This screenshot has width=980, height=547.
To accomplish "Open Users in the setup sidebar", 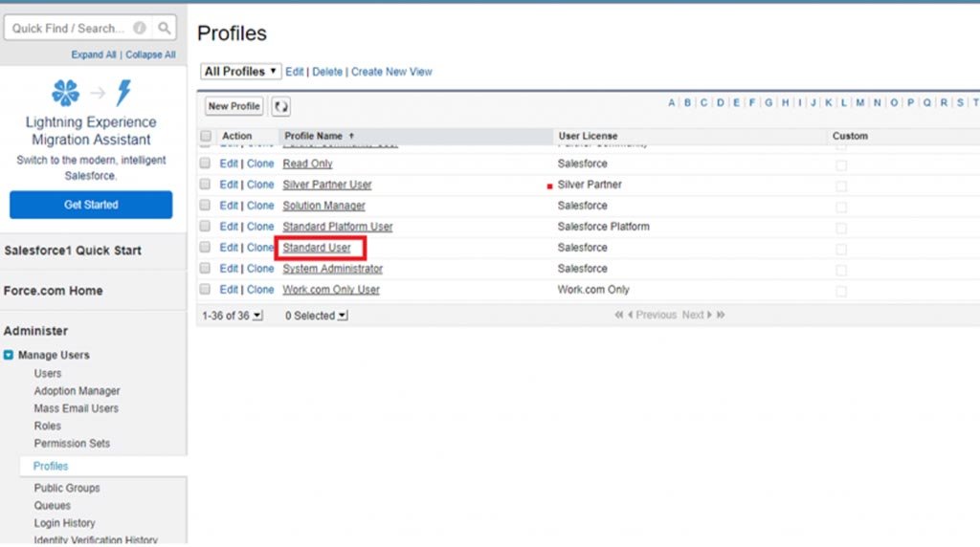I will pos(48,373).
